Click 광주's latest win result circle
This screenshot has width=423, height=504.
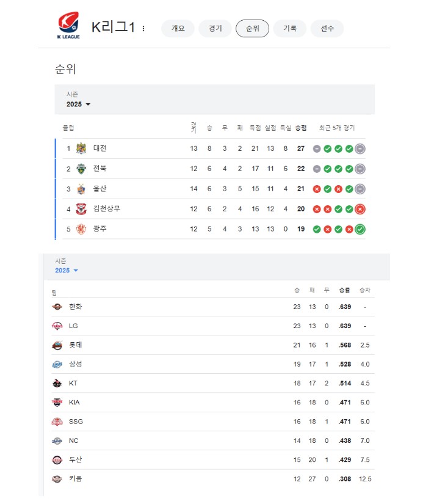pyautogui.click(x=360, y=229)
